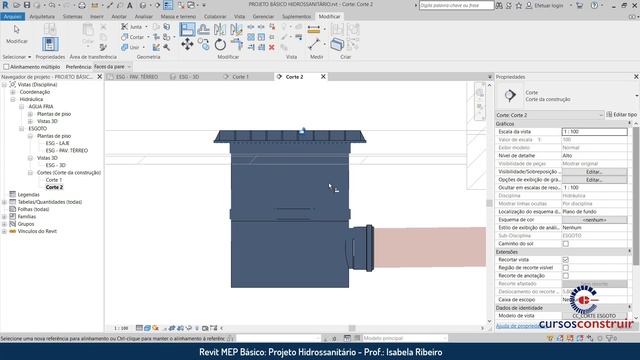Select the Measure between two references tool
This screenshot has height=360, width=640.
tap(314, 44)
